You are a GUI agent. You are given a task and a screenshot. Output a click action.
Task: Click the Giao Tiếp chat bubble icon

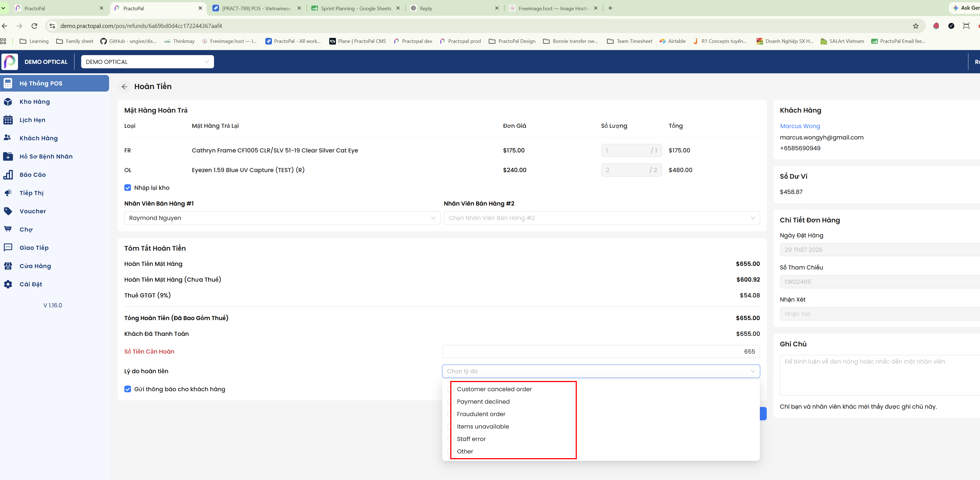coord(8,248)
